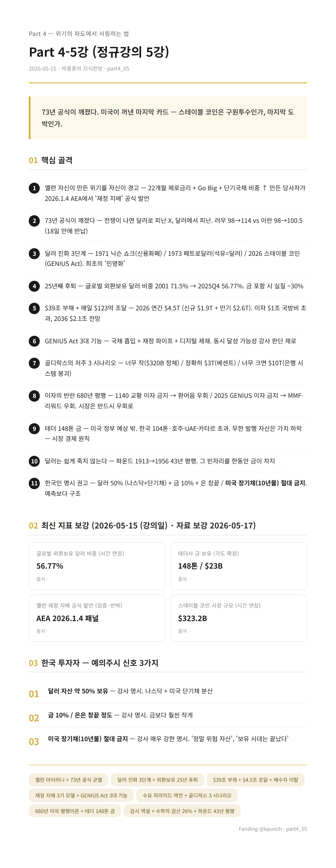Select the 680년 이자 평행이론 tag
The image size is (336, 868).
[x=75, y=811]
